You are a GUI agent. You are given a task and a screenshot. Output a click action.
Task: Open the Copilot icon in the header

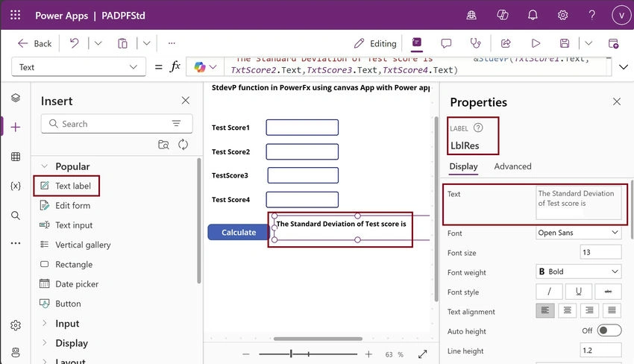(x=502, y=16)
